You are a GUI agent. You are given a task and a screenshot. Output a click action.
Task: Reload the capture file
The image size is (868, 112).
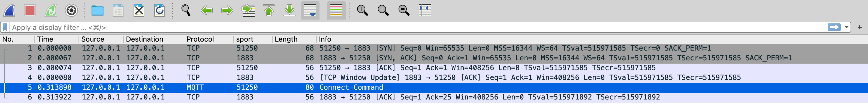[159, 10]
